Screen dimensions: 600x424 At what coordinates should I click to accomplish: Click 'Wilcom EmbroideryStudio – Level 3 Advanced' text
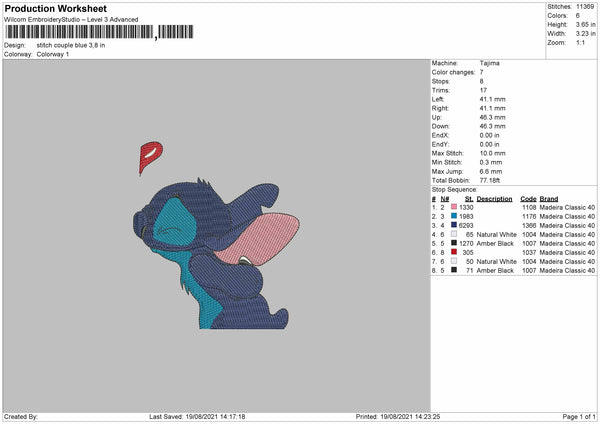[71, 20]
